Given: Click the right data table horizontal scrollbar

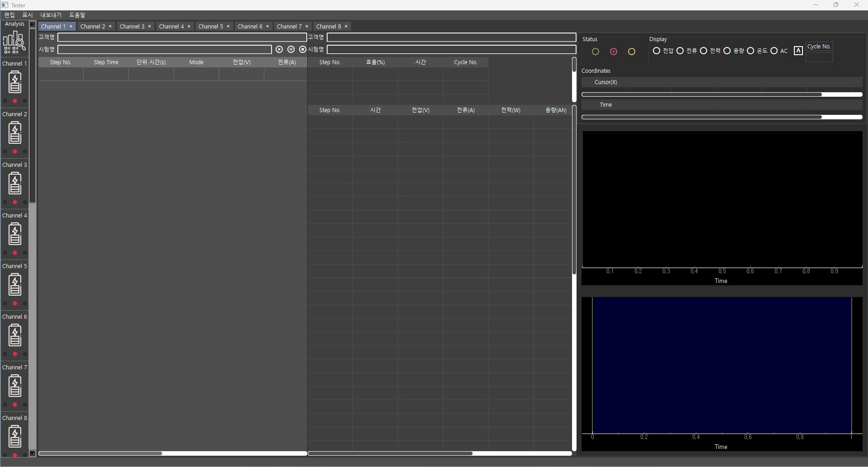Looking at the screenshot, I should click(x=440, y=453).
